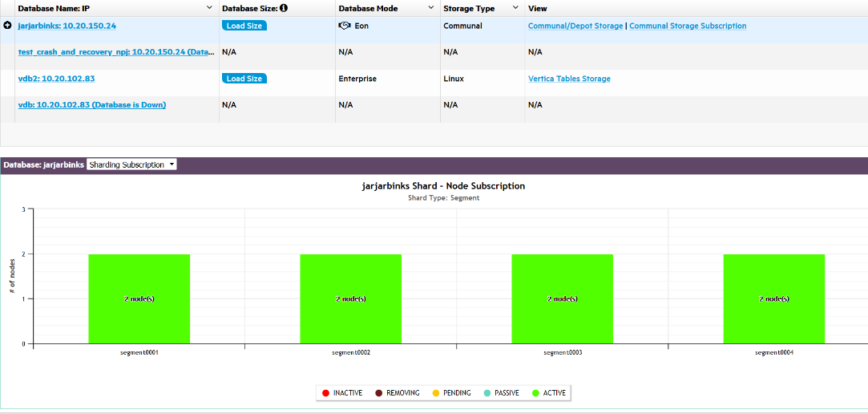Toggle the ACTIVE legend series
Image resolution: width=868 pixels, height=414 pixels.
point(549,393)
